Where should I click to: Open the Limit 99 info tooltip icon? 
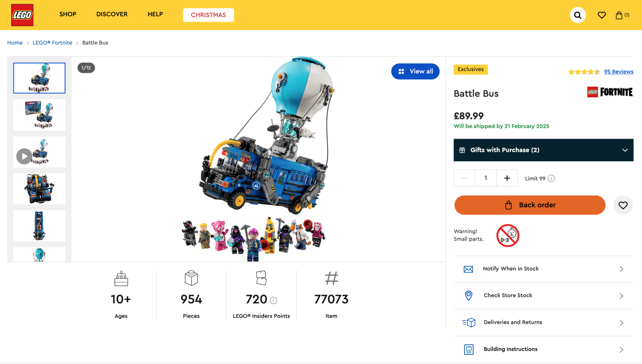click(x=551, y=178)
